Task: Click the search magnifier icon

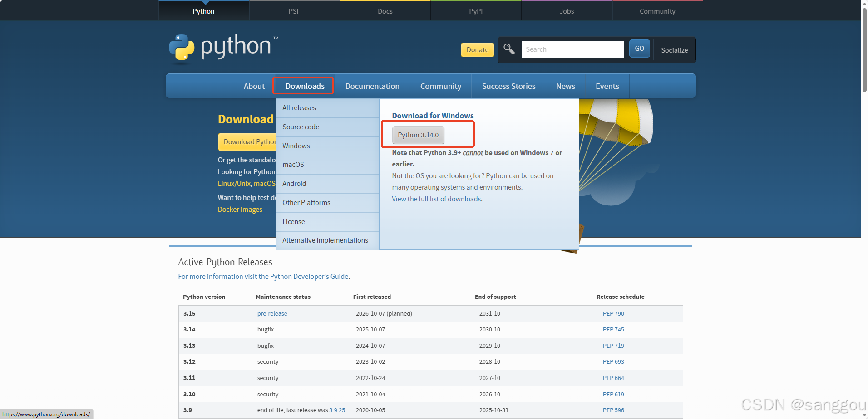Action: coord(508,49)
